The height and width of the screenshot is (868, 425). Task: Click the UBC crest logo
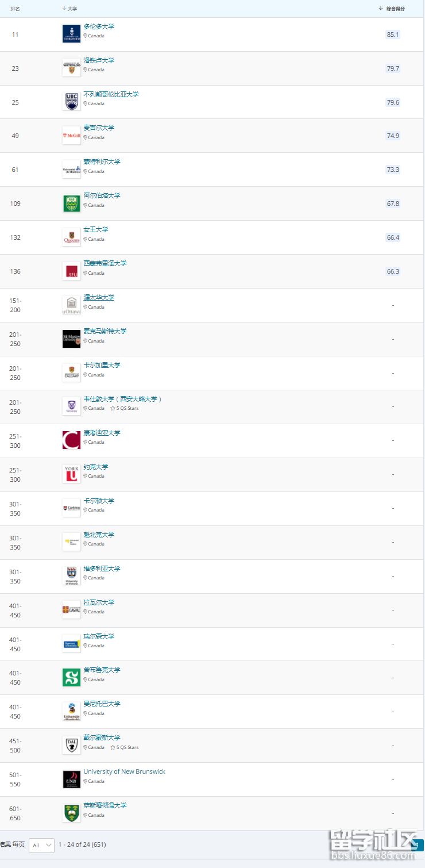[71, 102]
